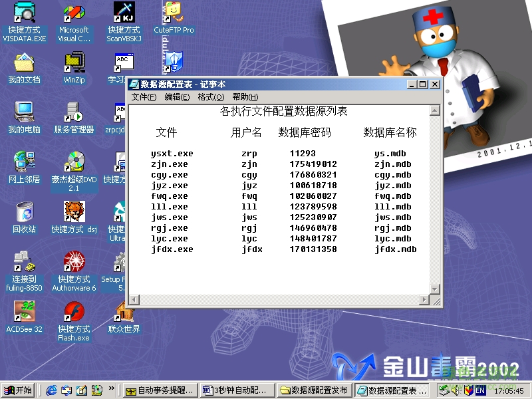Open the 帮助(H) help menu

click(245, 96)
